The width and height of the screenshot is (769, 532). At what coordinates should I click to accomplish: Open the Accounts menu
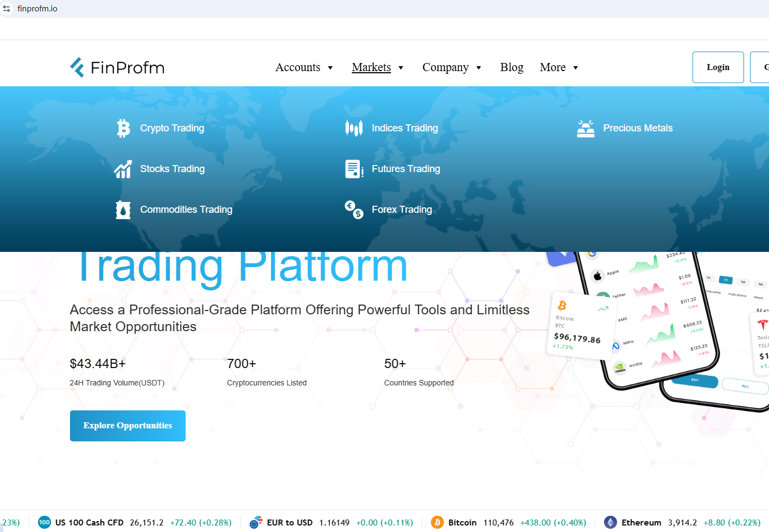298,67
